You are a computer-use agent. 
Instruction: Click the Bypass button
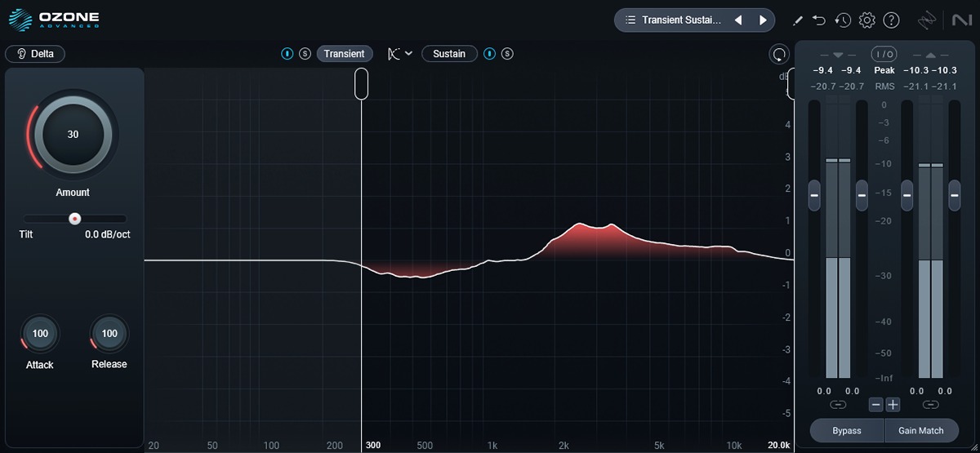tap(847, 430)
